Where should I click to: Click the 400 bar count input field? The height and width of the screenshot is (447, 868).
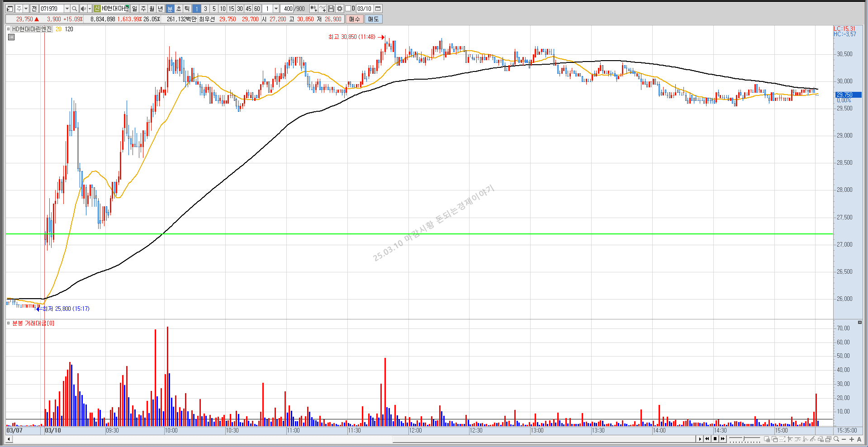tap(287, 9)
